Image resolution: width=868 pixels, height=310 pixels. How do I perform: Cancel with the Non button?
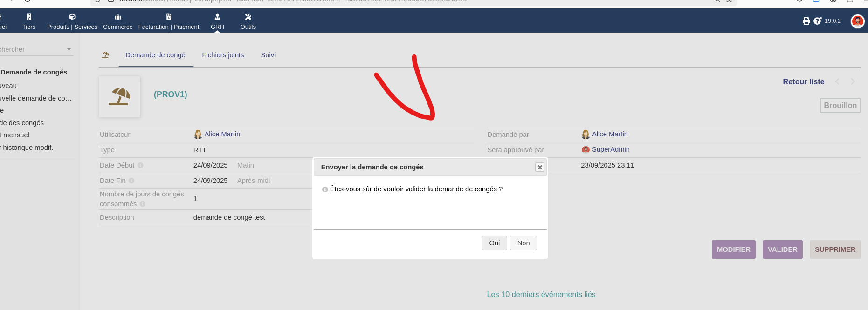click(x=523, y=243)
